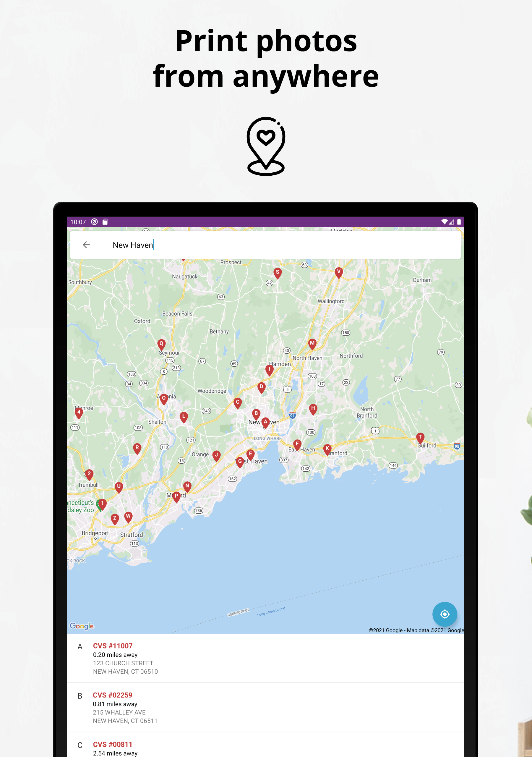532x757 pixels.
Task: Select map pin I at Hamden
Action: pos(269,370)
